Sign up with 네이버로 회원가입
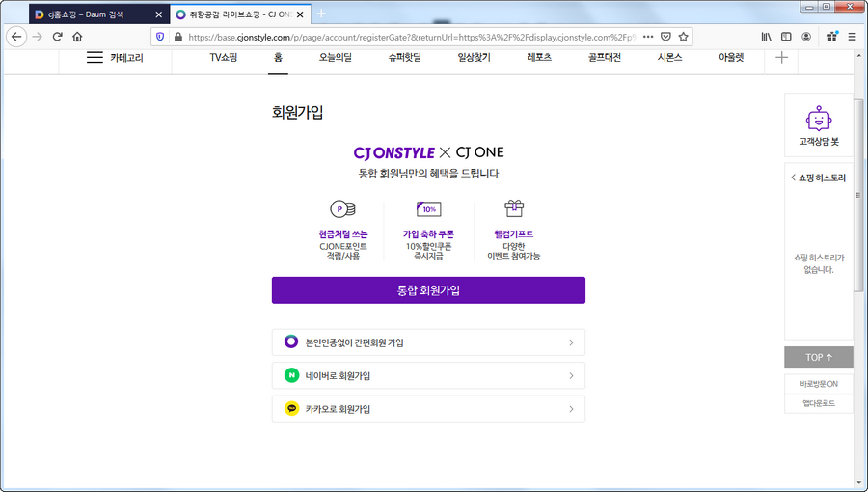868x492 pixels. click(x=428, y=376)
